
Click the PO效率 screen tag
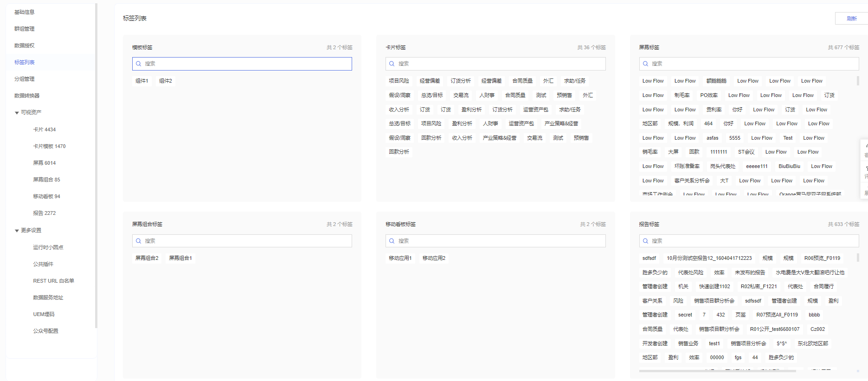pyautogui.click(x=709, y=95)
